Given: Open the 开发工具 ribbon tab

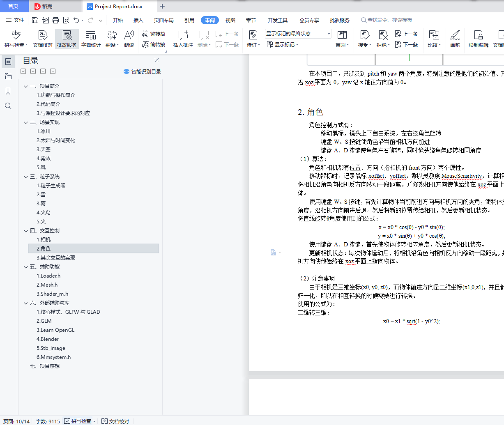Looking at the screenshot, I should [x=278, y=20].
